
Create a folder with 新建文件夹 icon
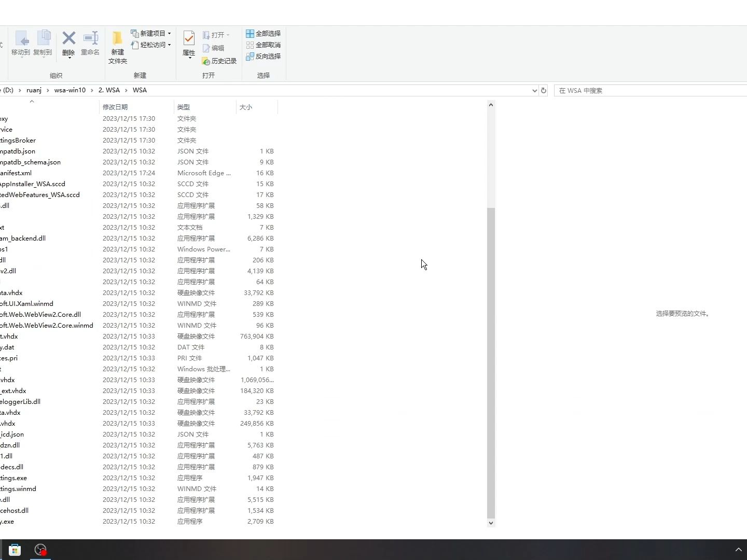[118, 38]
